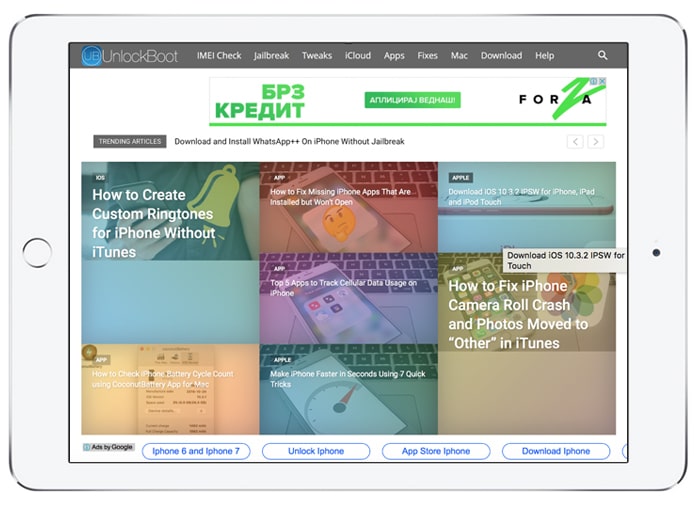
Task: Go to the Download menu
Action: point(501,55)
